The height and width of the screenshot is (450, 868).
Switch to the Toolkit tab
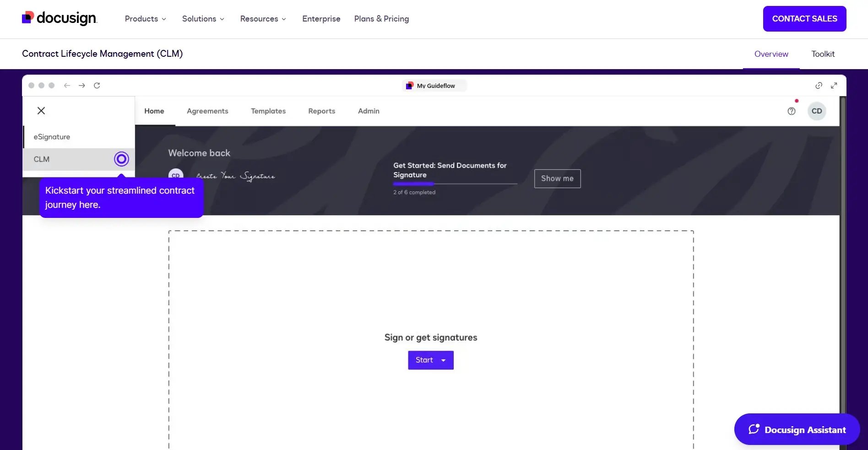coord(823,54)
